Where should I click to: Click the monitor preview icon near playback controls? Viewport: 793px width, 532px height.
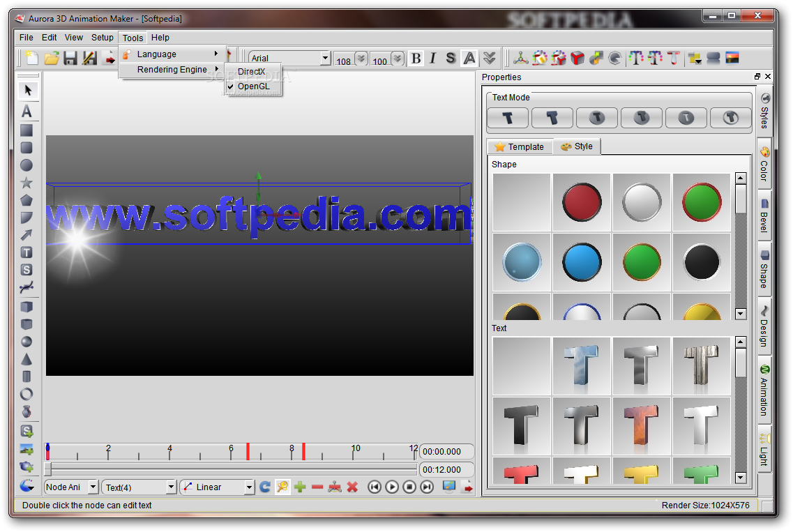pos(448,487)
